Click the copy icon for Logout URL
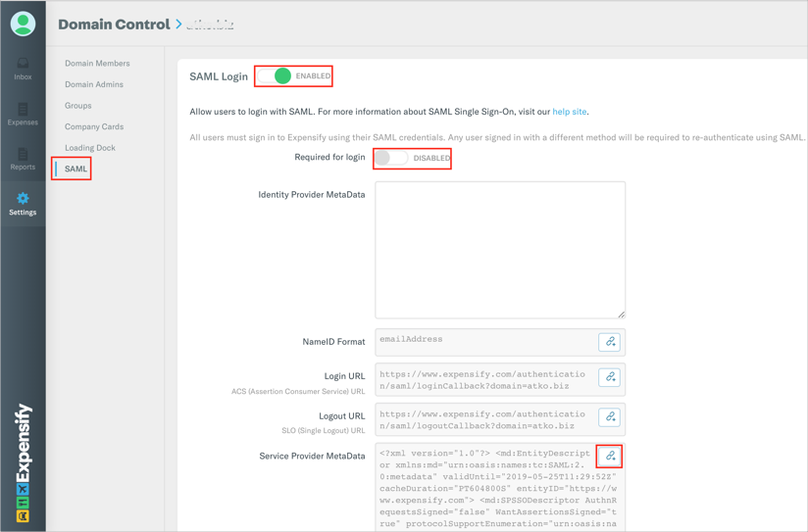The width and height of the screenshot is (808, 532). pos(610,417)
